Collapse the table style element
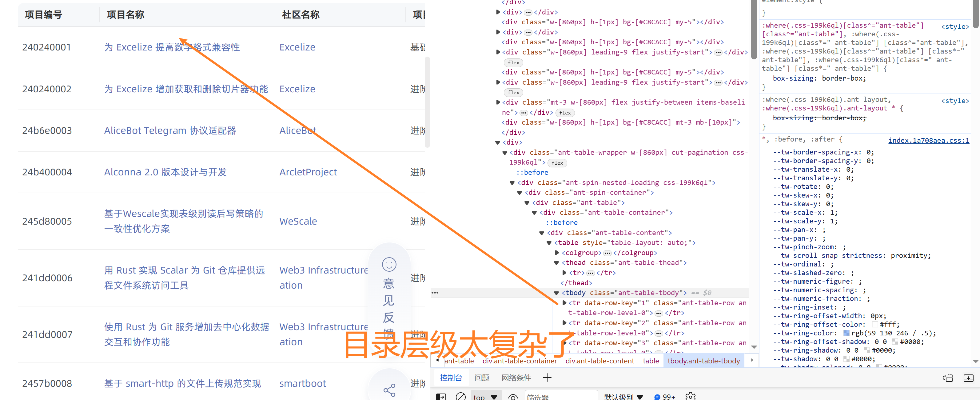The width and height of the screenshot is (980, 400). [x=549, y=242]
